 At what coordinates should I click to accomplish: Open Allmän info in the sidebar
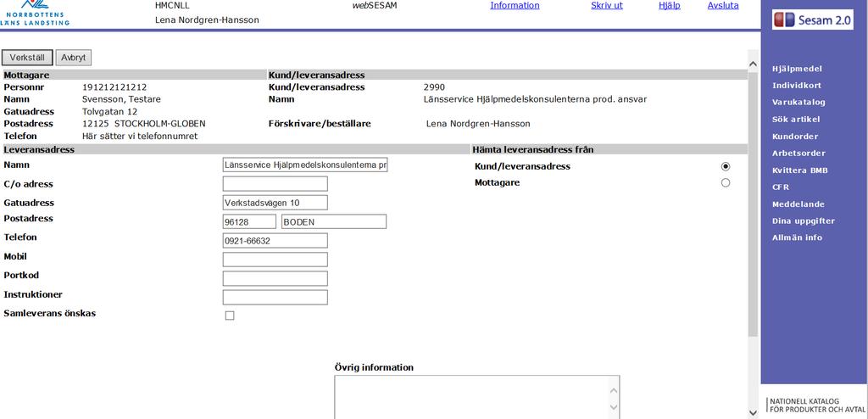797,237
